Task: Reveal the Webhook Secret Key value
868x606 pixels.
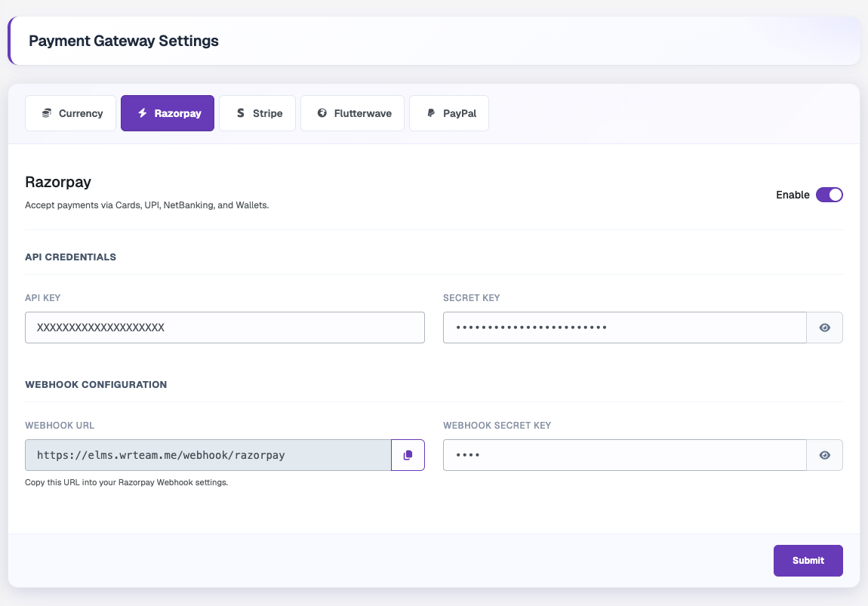Action: pyautogui.click(x=825, y=455)
